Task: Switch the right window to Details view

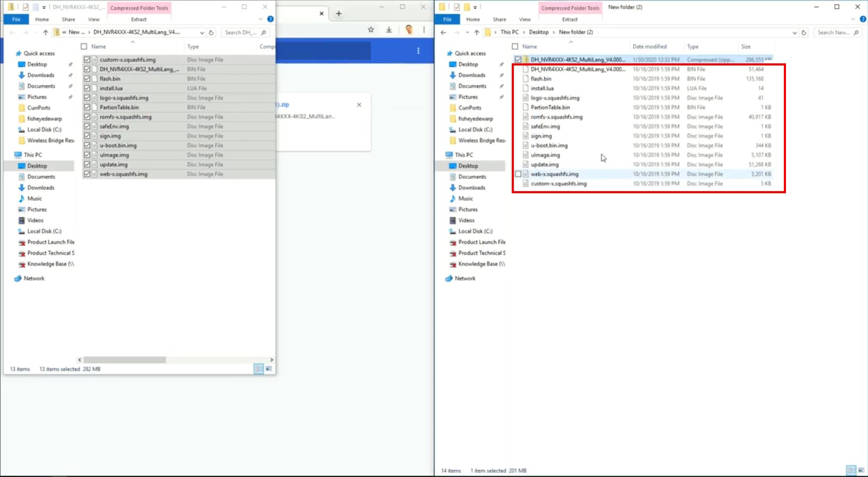Action: pos(851,471)
